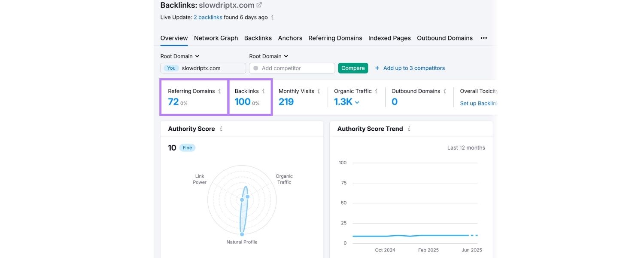Open the Monthly Visits info tooltip
The image size is (644, 258).
pos(319,91)
